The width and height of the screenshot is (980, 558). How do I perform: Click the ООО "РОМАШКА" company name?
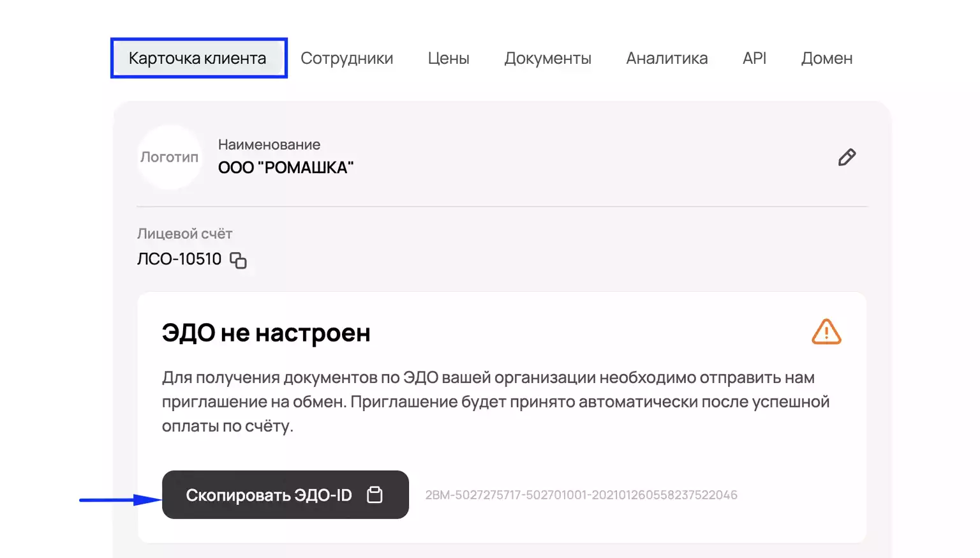(286, 167)
